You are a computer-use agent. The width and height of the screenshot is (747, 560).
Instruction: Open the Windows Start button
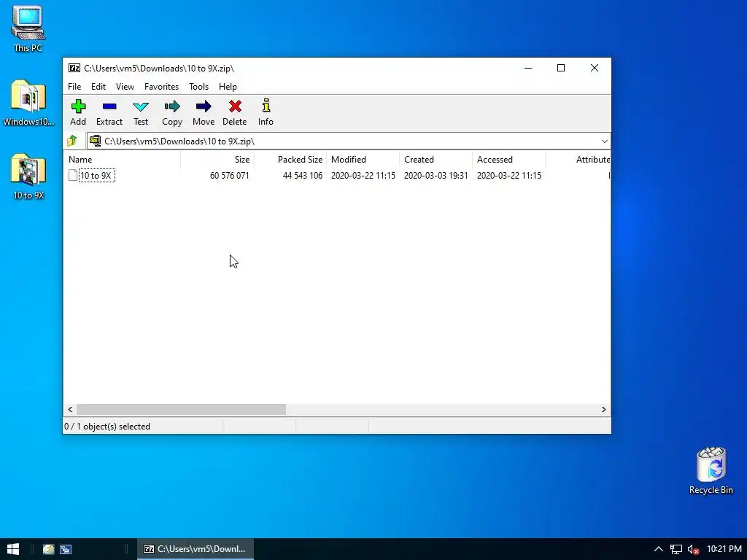coord(13,549)
